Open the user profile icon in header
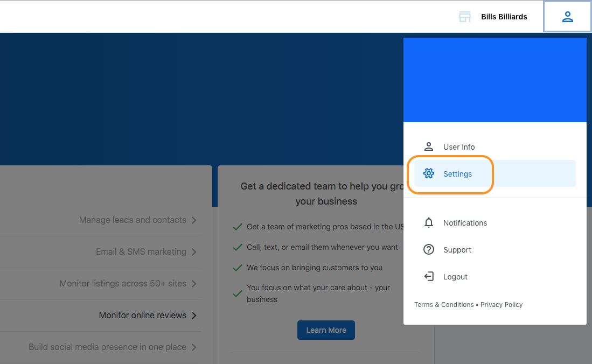592x364 pixels. (567, 17)
